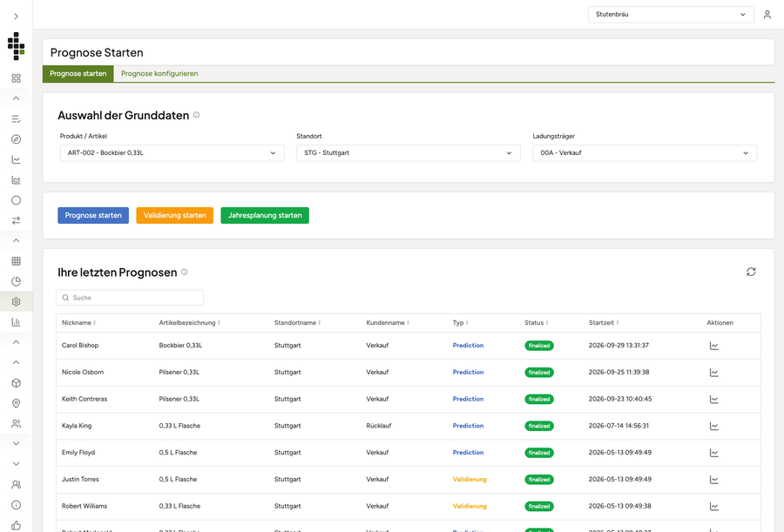Sort table by Artikelbezeichnung column
Screen dimensions: 784x532
tap(190, 323)
